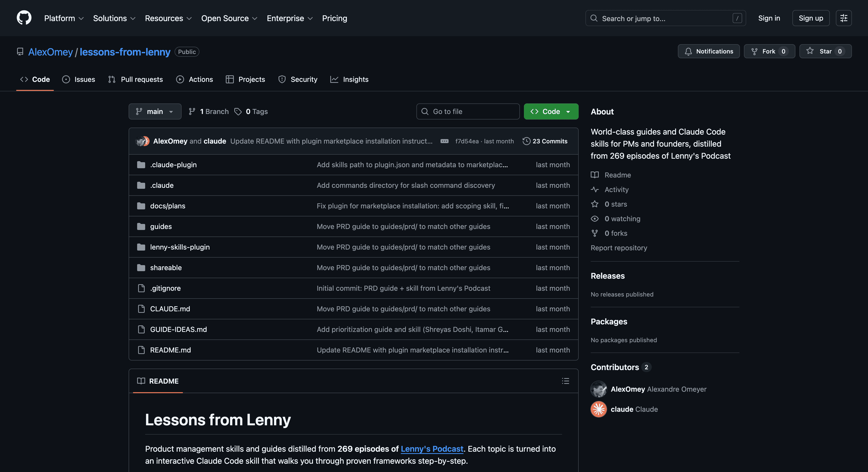Open Notifications via the bell icon
Viewport: 868px width, 472px height.
pyautogui.click(x=688, y=51)
